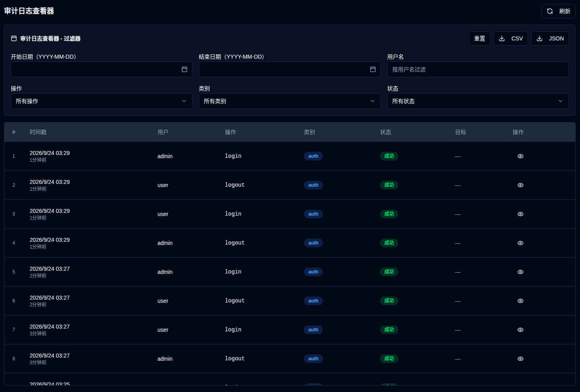Click the 时间戳 column header

click(x=38, y=132)
